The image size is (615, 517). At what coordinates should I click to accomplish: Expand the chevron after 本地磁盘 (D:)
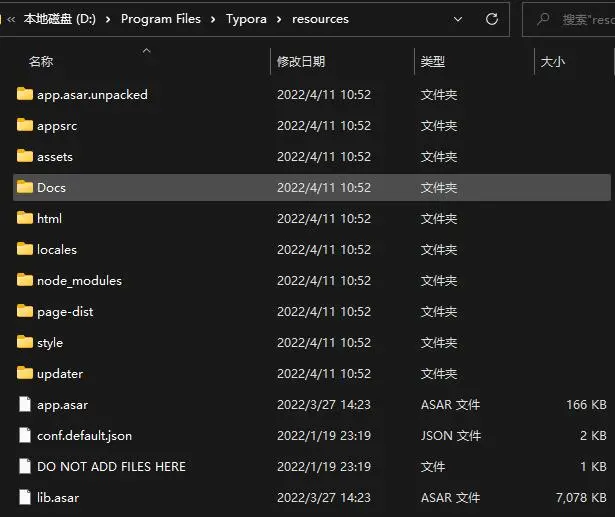(x=108, y=19)
